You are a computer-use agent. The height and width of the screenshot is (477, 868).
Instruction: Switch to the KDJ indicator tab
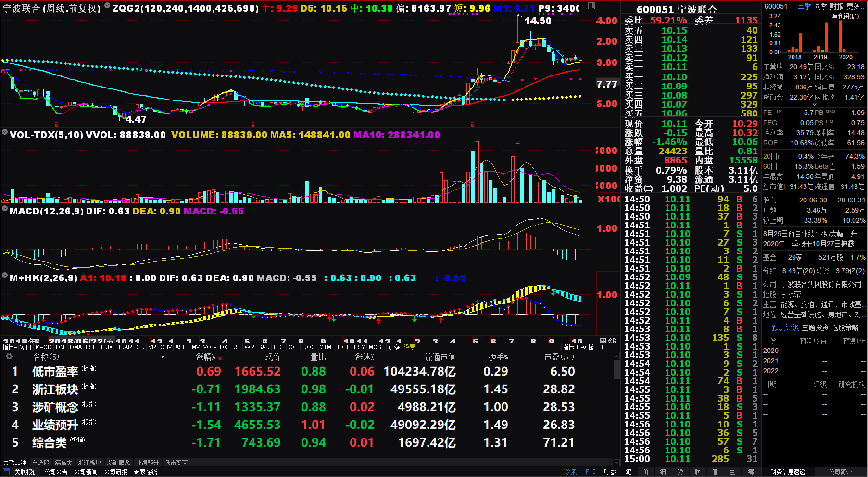click(279, 347)
